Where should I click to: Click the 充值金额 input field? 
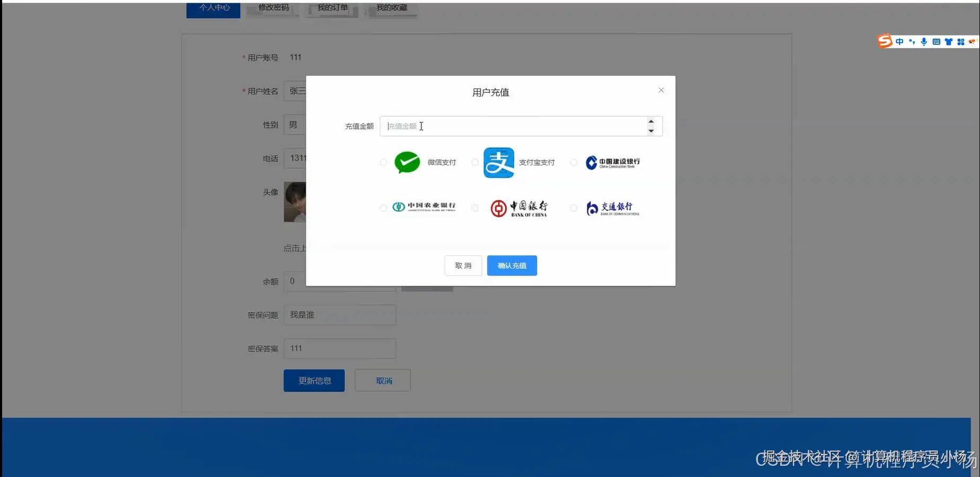pyautogui.click(x=514, y=126)
